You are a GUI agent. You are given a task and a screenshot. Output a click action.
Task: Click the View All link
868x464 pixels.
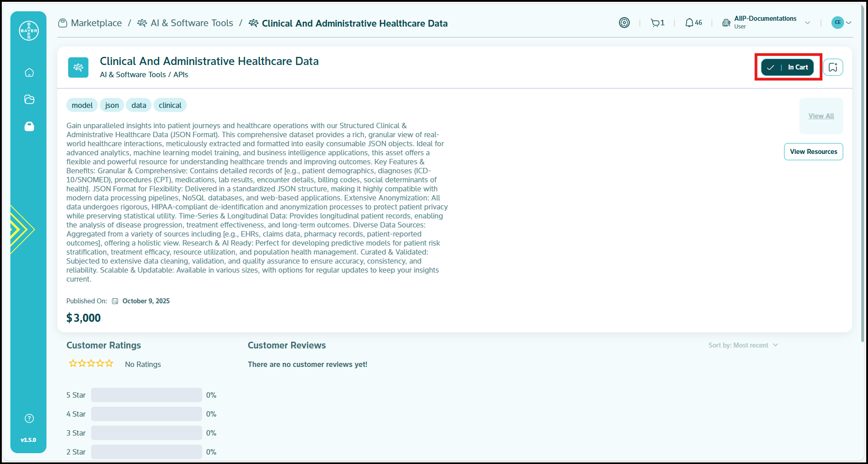(821, 116)
